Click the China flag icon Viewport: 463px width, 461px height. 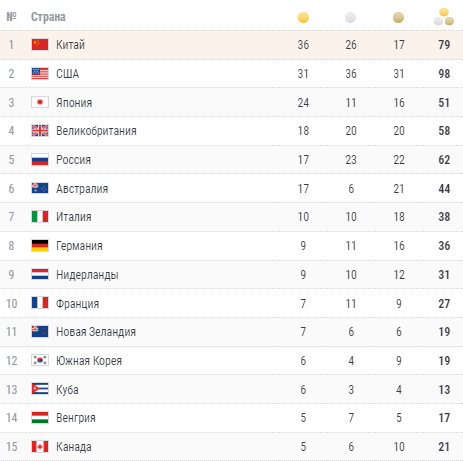click(40, 44)
